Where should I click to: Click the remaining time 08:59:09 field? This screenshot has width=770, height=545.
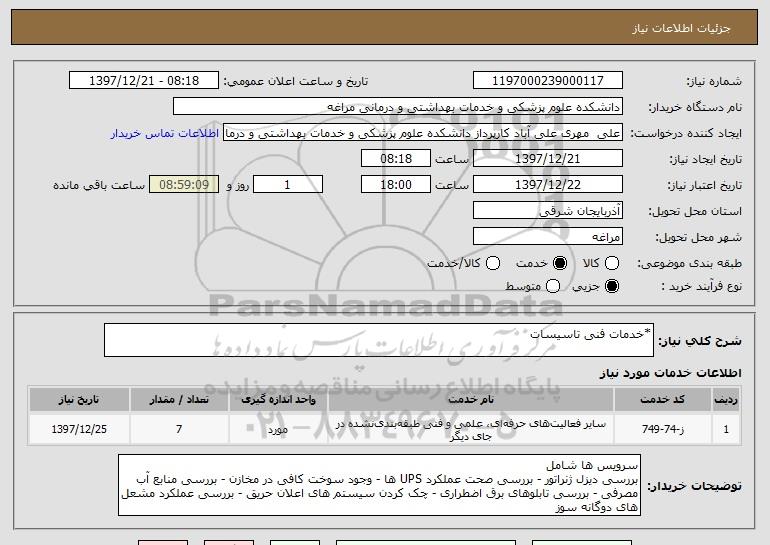point(184,185)
